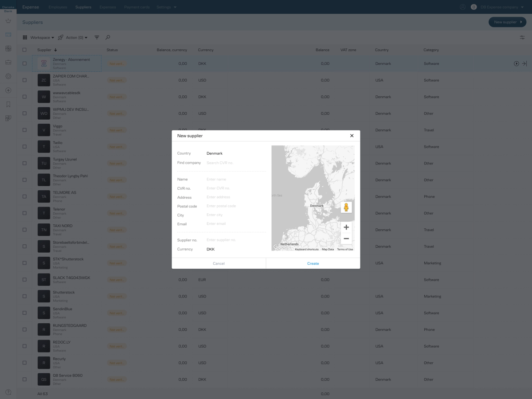The image size is (532, 399).
Task: Open the Action (0) dropdown
Action: coord(77,38)
